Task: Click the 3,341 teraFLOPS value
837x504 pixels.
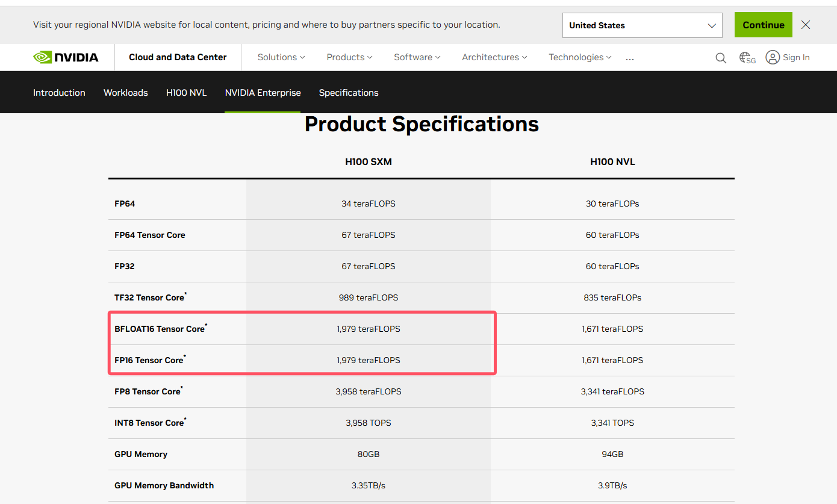Action: coord(612,391)
